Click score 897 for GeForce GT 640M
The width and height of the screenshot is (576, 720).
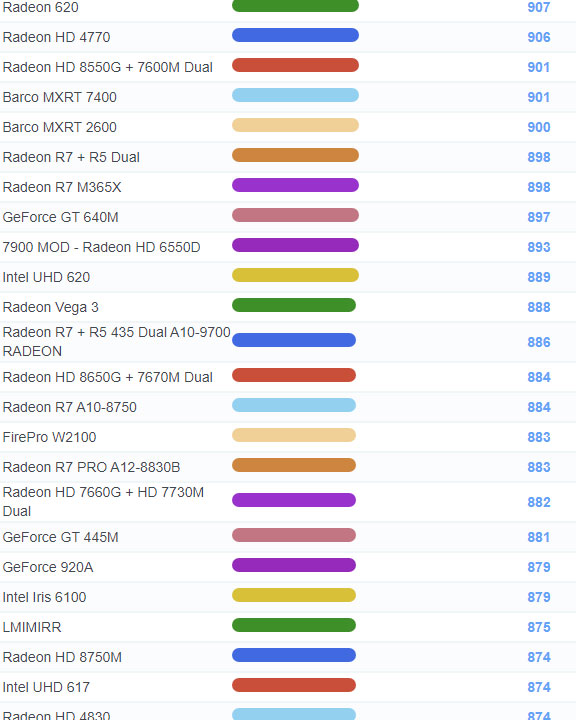539,217
